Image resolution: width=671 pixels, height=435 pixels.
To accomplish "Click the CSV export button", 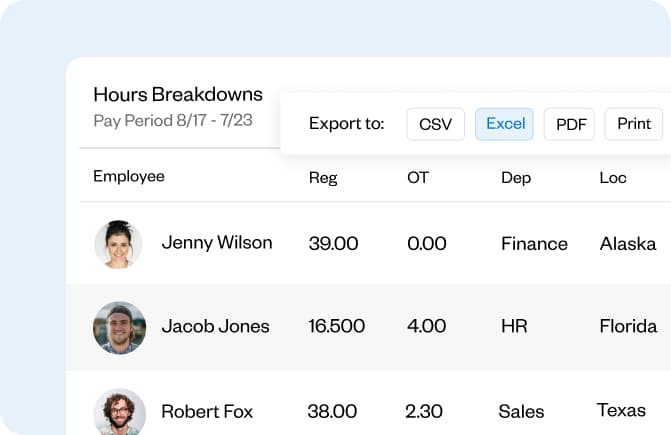I will pyautogui.click(x=435, y=124).
